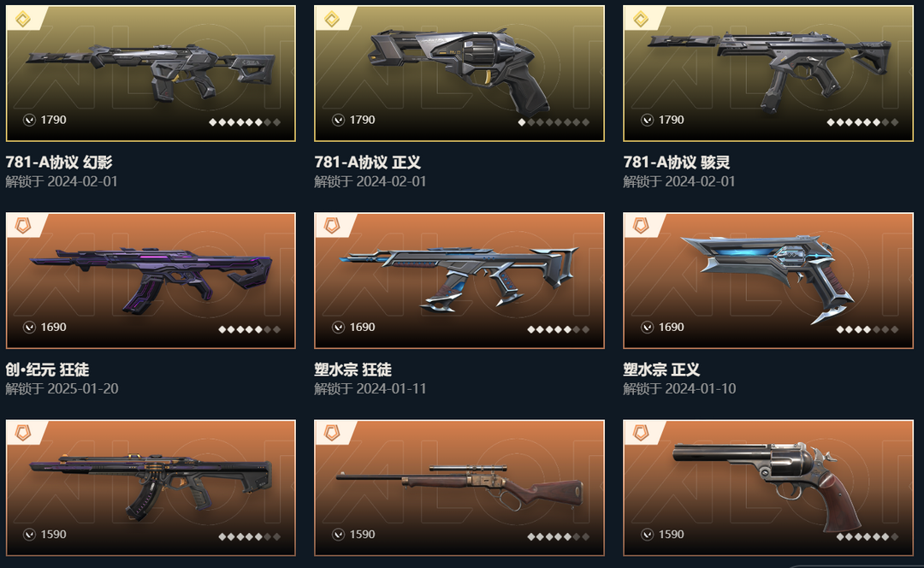924x568 pixels.
Task: Click VP currency icon beside 1690 on 塑水宗 正义
Action: 647,328
